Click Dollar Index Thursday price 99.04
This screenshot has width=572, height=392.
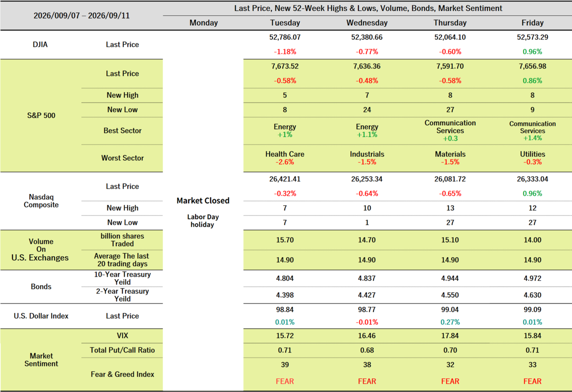tap(450, 309)
